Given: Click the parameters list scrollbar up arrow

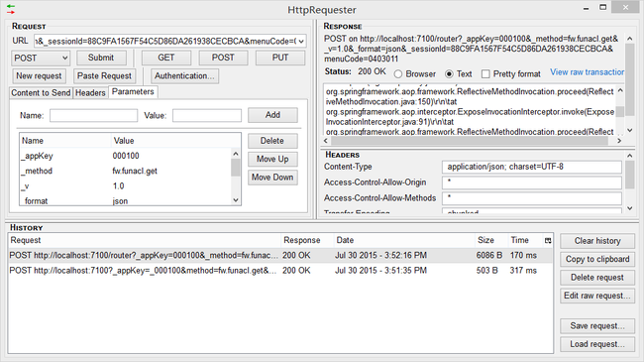Looking at the screenshot, I should click(x=236, y=154).
